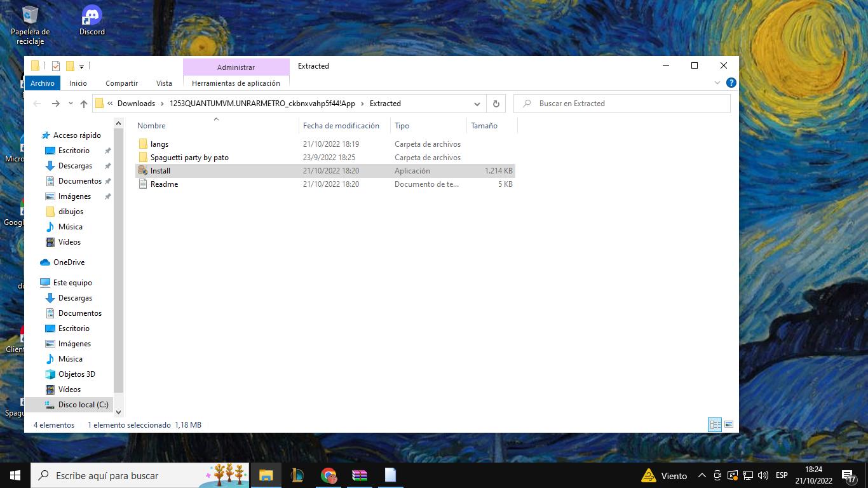This screenshot has width=868, height=488.
Task: Select the Install application file
Action: 160,171
